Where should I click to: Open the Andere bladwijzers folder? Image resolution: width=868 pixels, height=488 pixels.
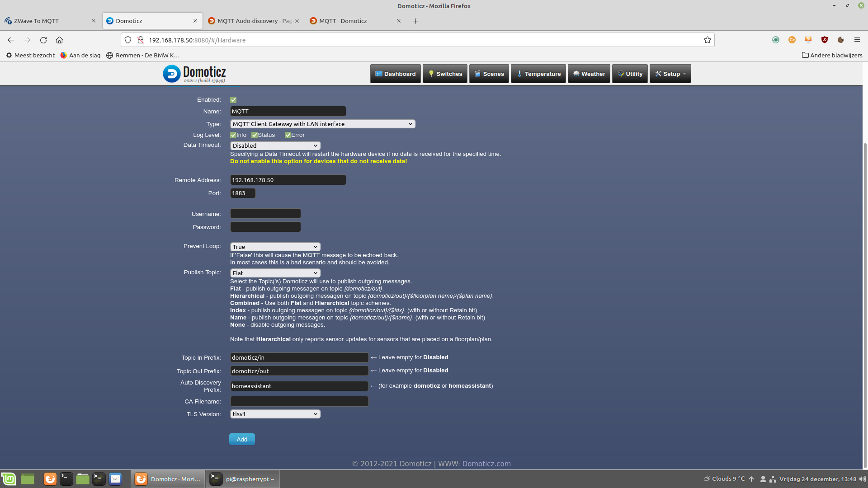(x=832, y=55)
